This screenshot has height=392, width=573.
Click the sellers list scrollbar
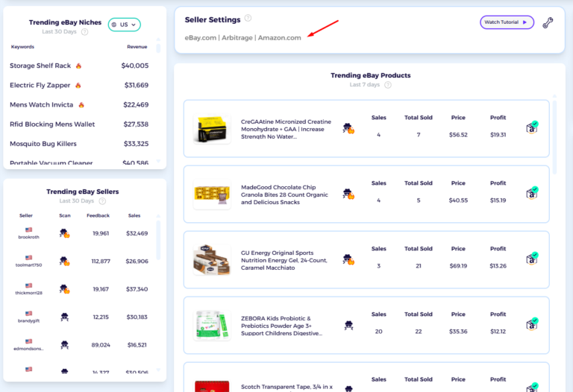[158, 239]
